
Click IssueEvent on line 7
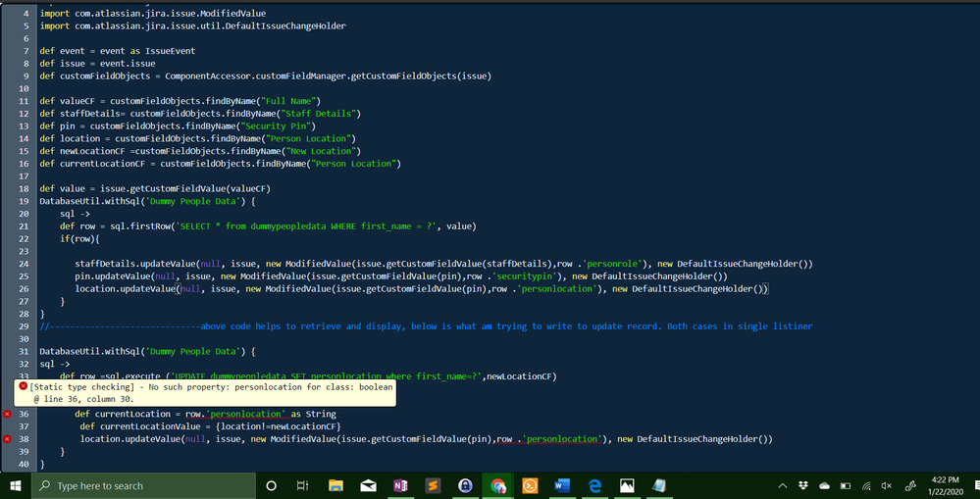click(x=170, y=51)
